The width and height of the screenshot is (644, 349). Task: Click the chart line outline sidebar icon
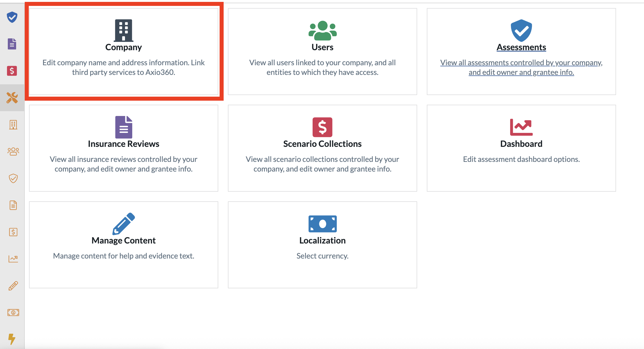13,259
